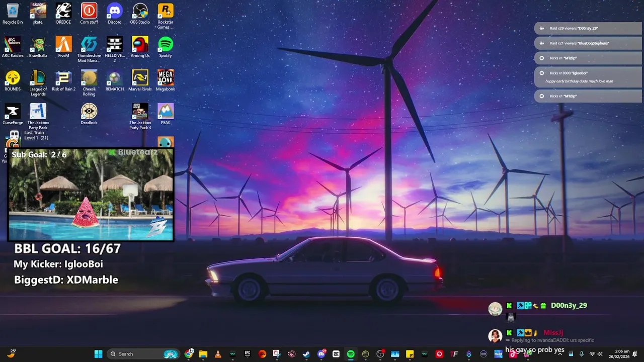Open File Explorer from the taskbar
Viewport: 644px width, 362px height.
pos(203,354)
